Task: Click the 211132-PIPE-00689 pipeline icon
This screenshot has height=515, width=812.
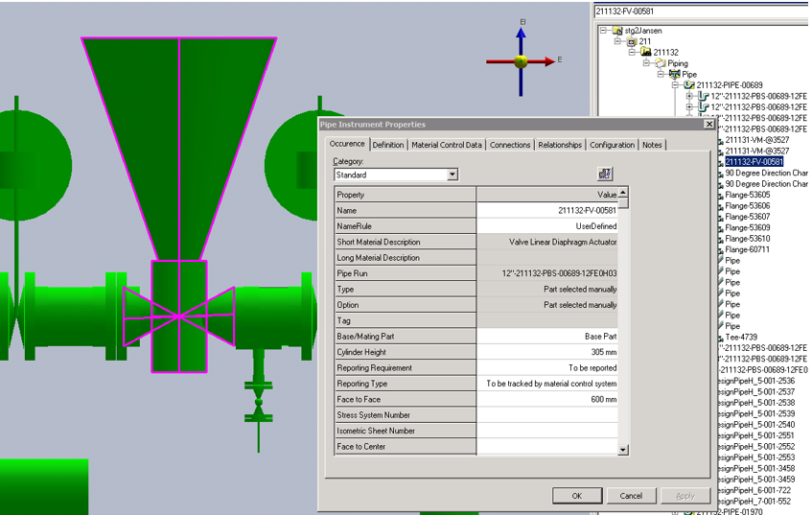Action: pos(689,85)
